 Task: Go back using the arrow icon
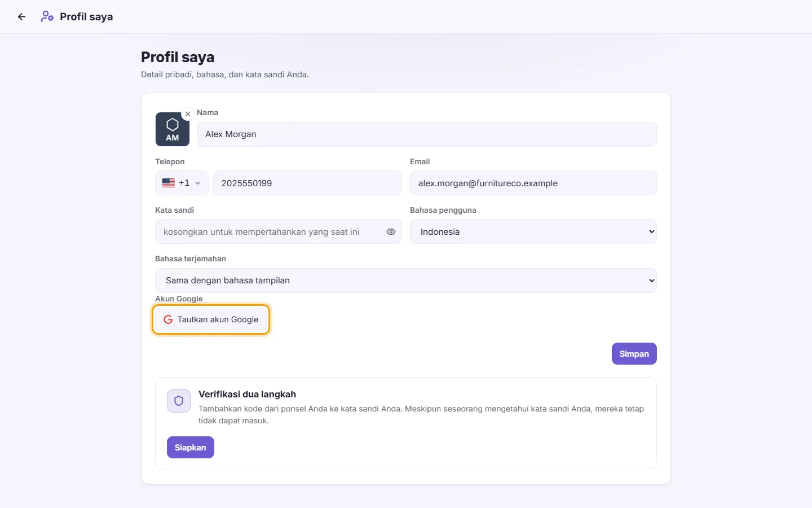[21, 17]
